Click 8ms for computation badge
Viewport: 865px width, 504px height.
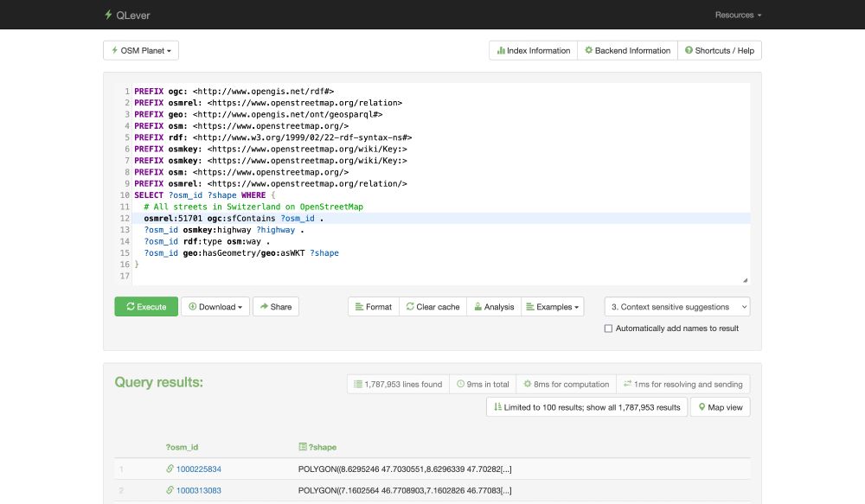(x=566, y=385)
